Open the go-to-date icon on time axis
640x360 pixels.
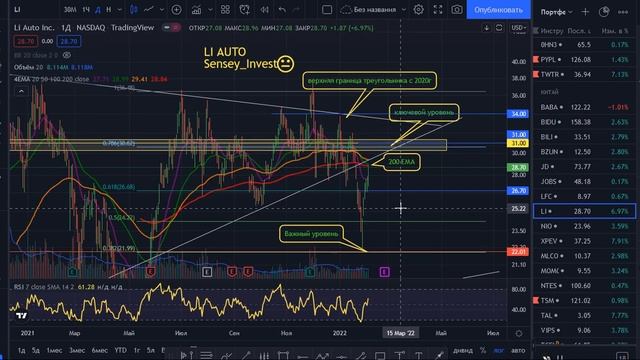pos(519,333)
